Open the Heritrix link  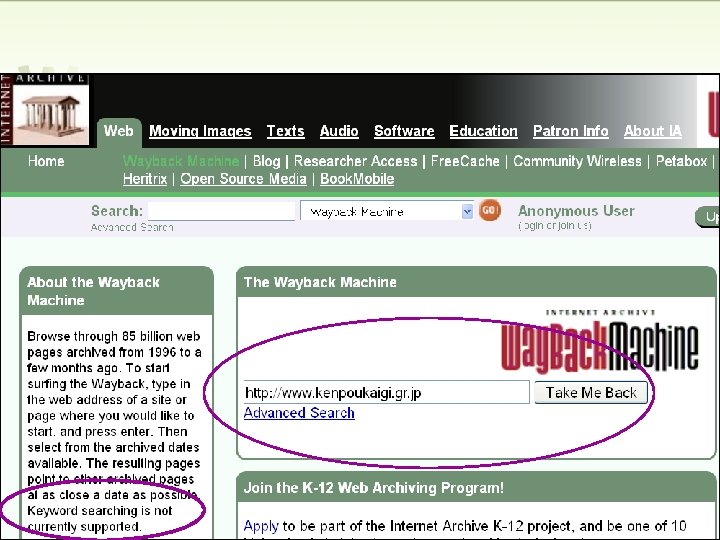coord(145,179)
